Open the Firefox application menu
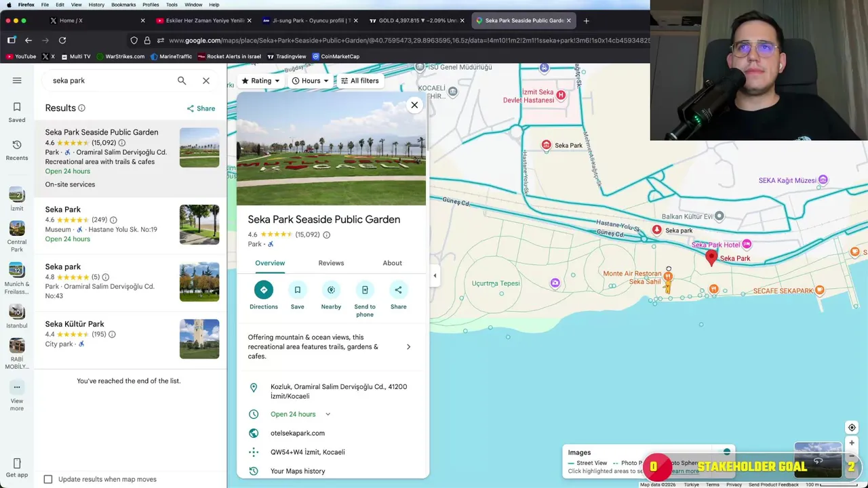Viewport: 868px width, 488px height. coord(26,5)
